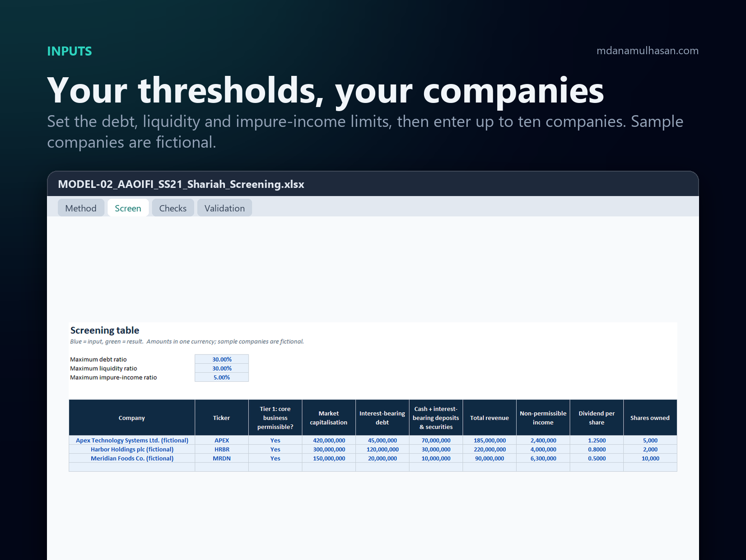Viewport: 746px width, 560px height.
Task: Click the MRDN ticker cell
Action: 222,458
